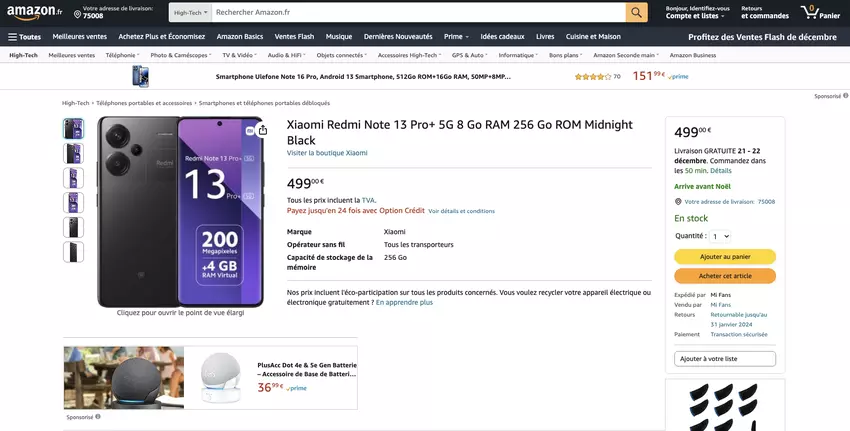Click in the Rechercher Amazon.fr search field

[418, 12]
